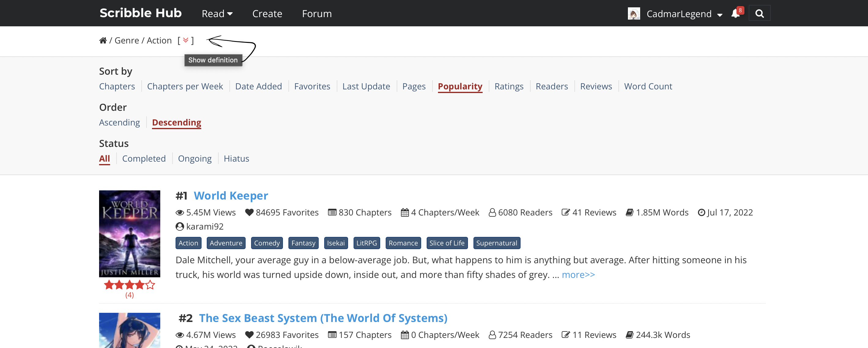Click the star rating under World Keeper

pos(129,285)
